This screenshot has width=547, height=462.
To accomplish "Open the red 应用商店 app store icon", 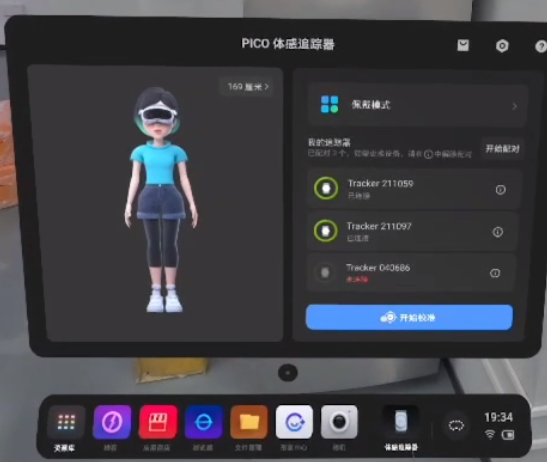I will [x=158, y=422].
